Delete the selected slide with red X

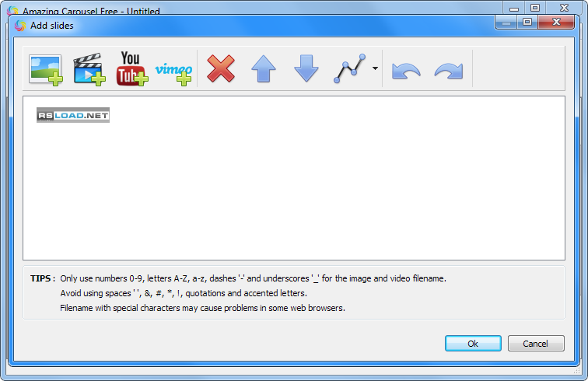point(221,68)
